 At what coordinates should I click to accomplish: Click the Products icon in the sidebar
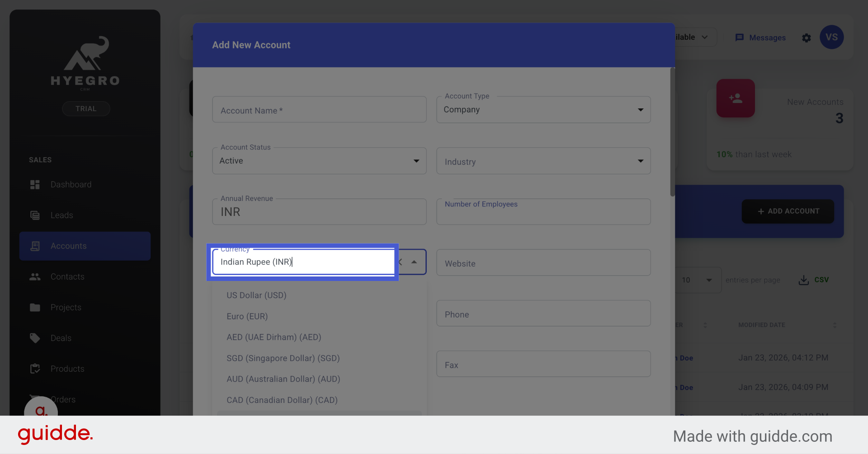point(35,369)
